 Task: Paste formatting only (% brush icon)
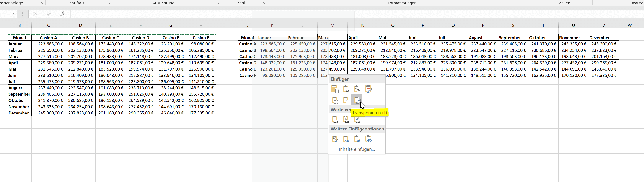(x=335, y=139)
